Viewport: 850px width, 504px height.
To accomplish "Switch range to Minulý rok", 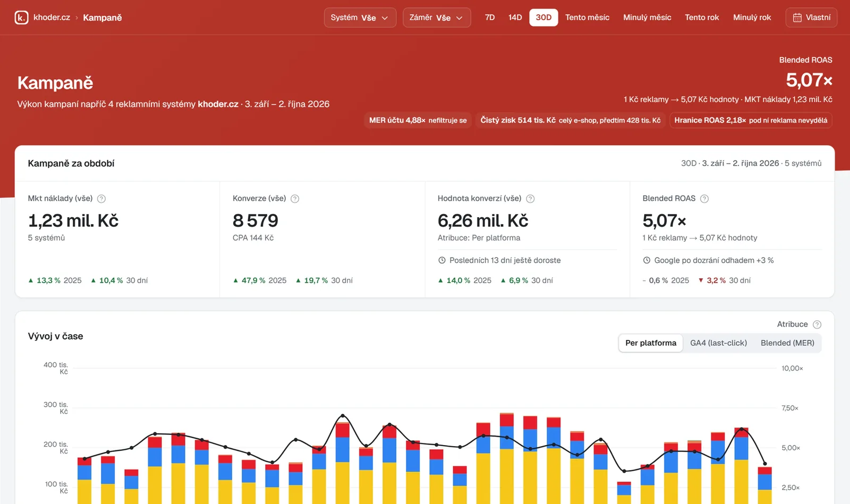I will click(x=752, y=18).
